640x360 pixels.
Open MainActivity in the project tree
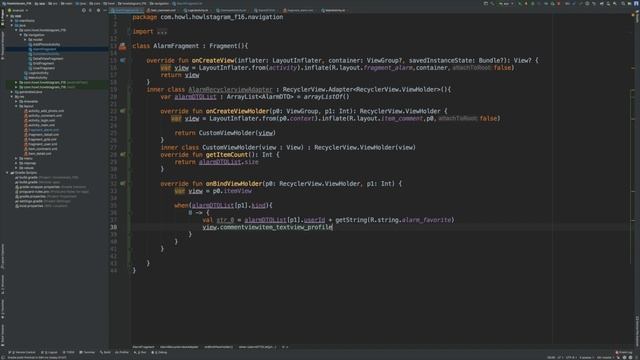[37, 78]
